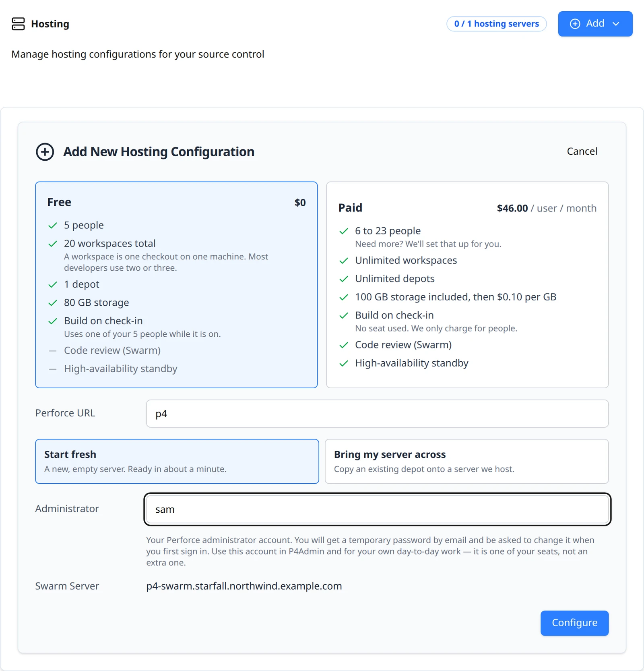Click the checkmark beside Paid Code review (Swarm)
The width and height of the screenshot is (644, 671).
click(x=344, y=345)
